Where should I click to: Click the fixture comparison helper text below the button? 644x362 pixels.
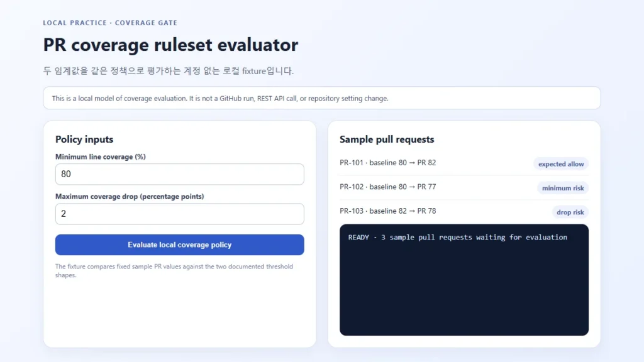click(x=174, y=270)
